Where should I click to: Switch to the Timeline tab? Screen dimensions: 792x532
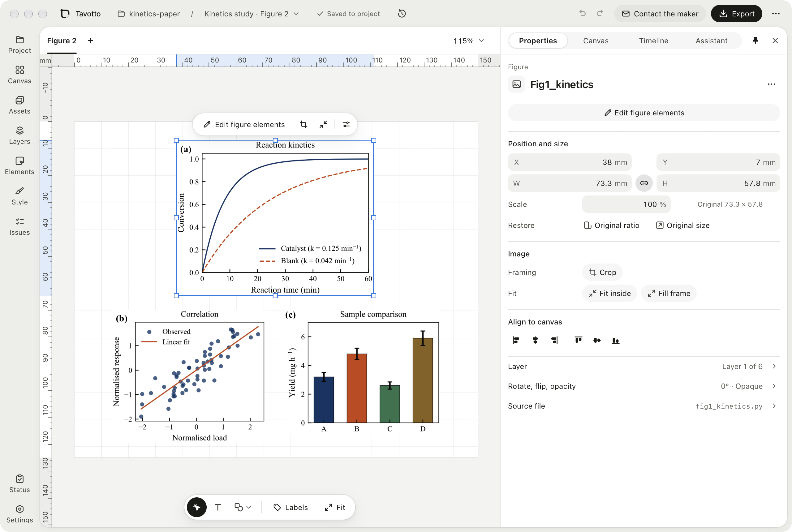[653, 41]
